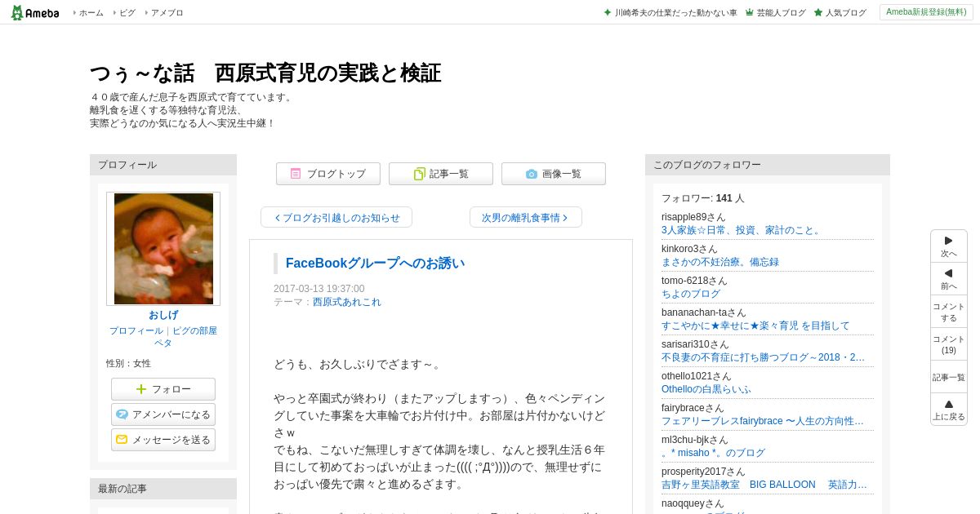The width and height of the screenshot is (980, 514).
Task: Select follower name prosperity2017さん
Action: point(703,472)
